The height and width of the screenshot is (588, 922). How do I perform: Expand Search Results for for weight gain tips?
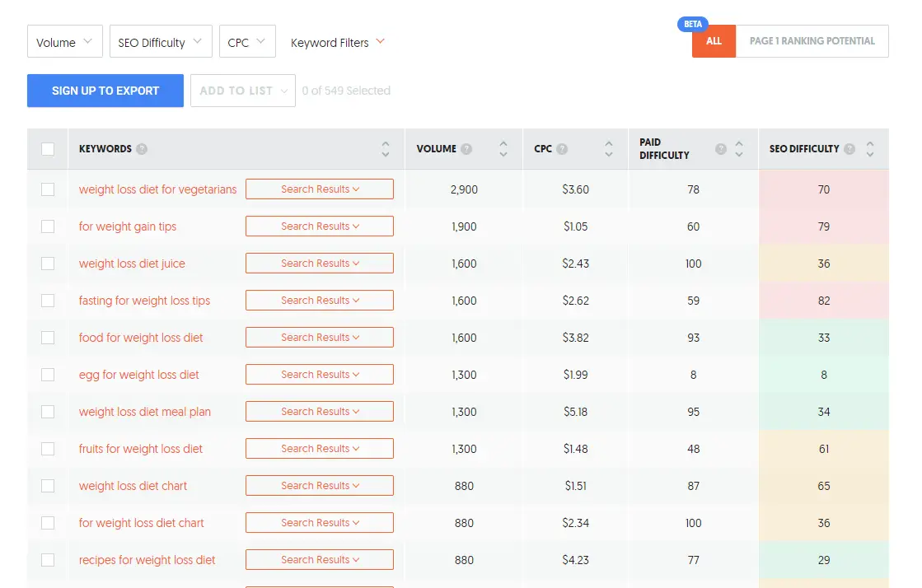[x=320, y=226]
